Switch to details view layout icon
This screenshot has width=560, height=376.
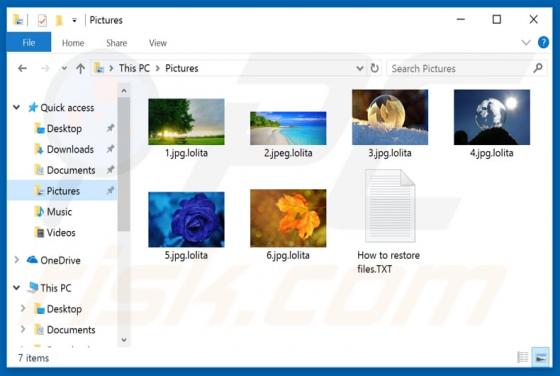[523, 357]
